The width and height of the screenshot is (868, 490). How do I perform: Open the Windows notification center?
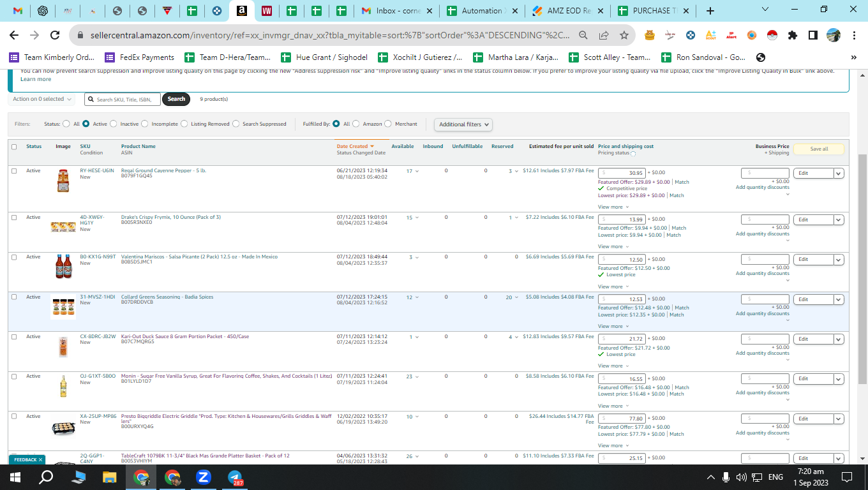click(847, 477)
